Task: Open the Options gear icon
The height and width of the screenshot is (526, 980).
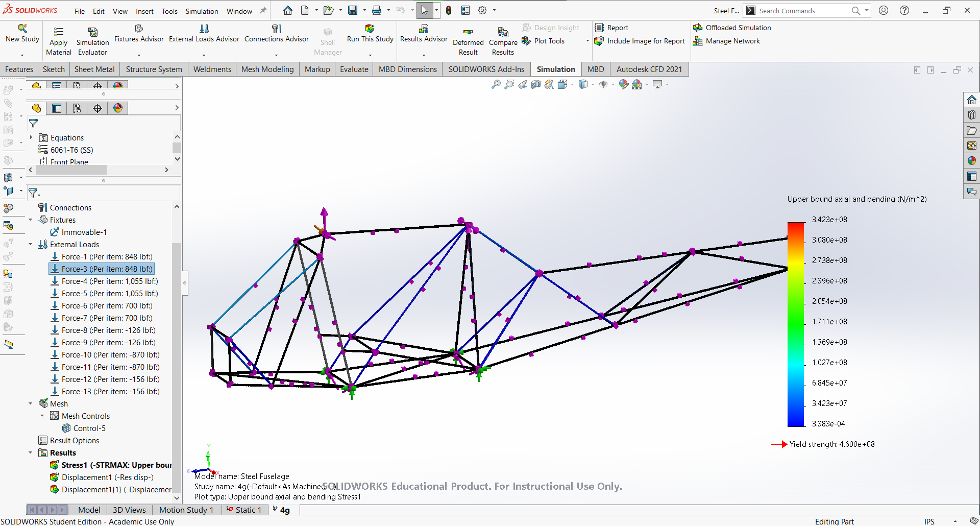Action: pos(482,10)
